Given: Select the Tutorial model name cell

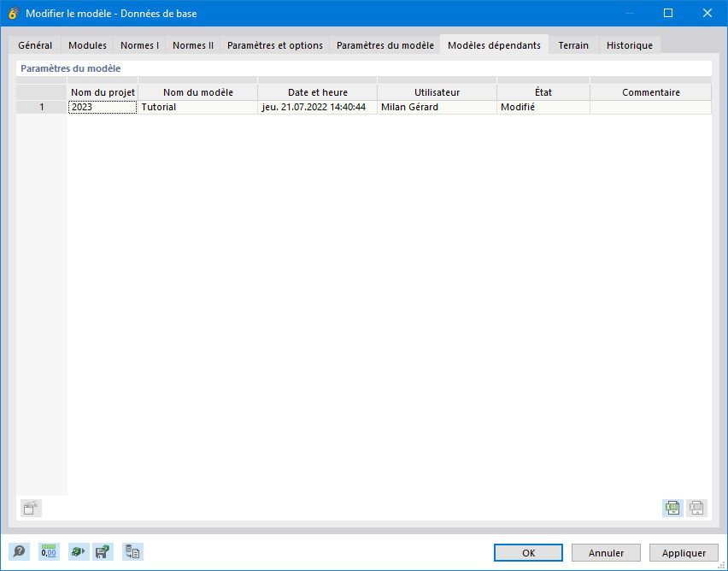Looking at the screenshot, I should pos(197,107).
